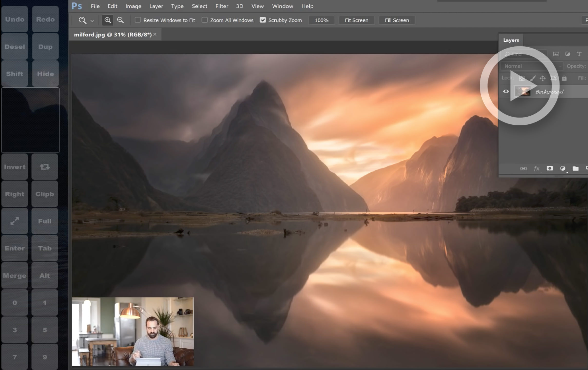Click the Fit Screen button
Screen dimensions: 588x370
click(x=356, y=20)
